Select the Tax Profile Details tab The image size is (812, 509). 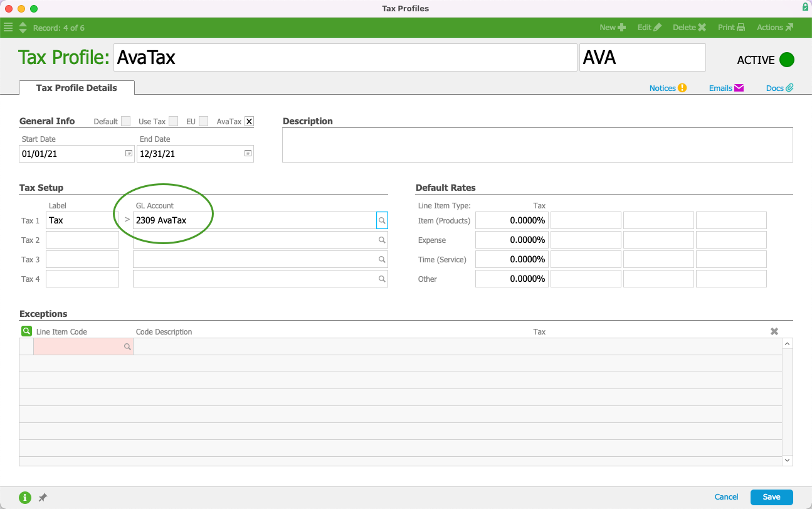click(76, 88)
